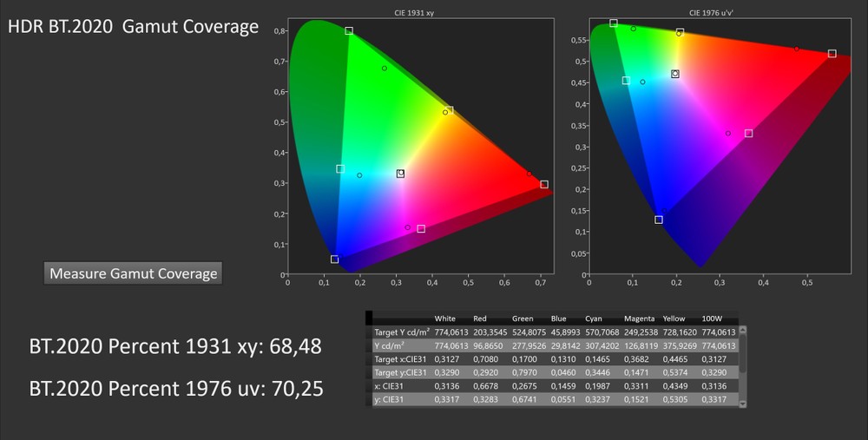Select the Green column header
868x440 pixels.
point(523,319)
